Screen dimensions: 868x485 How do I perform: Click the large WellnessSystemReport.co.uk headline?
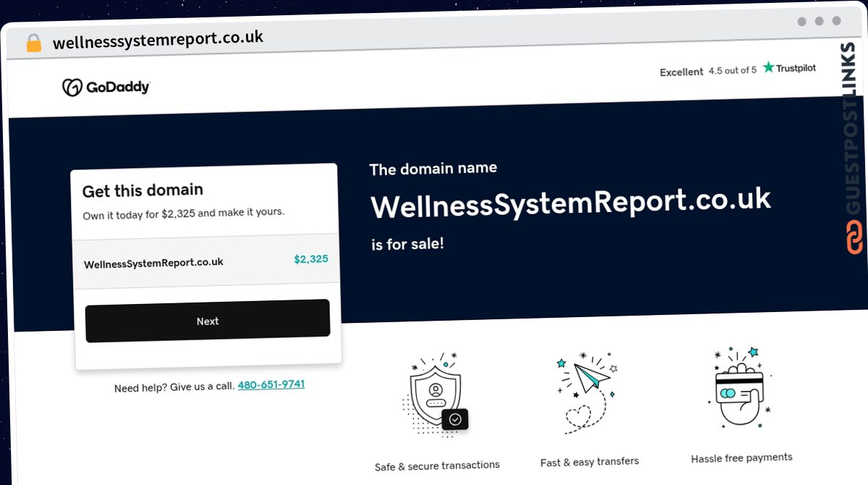click(571, 203)
